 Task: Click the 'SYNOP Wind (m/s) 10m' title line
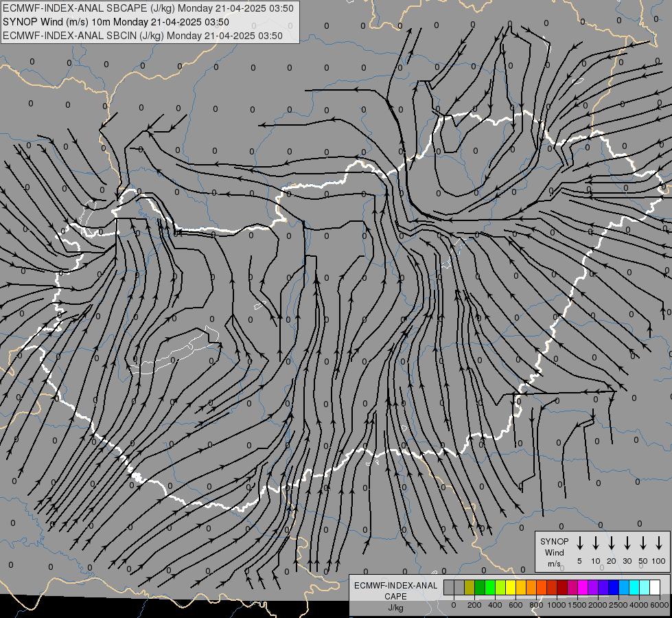116,22
